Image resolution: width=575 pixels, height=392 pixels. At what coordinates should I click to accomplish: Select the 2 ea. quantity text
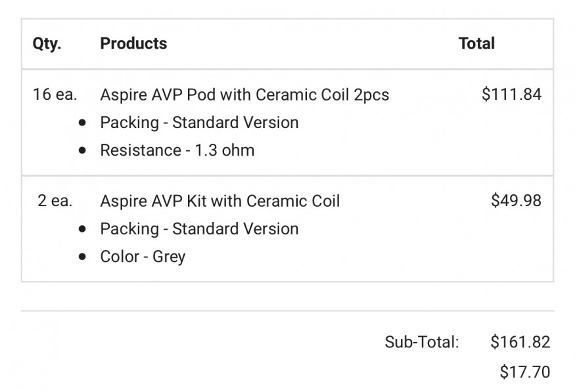pyautogui.click(x=55, y=201)
